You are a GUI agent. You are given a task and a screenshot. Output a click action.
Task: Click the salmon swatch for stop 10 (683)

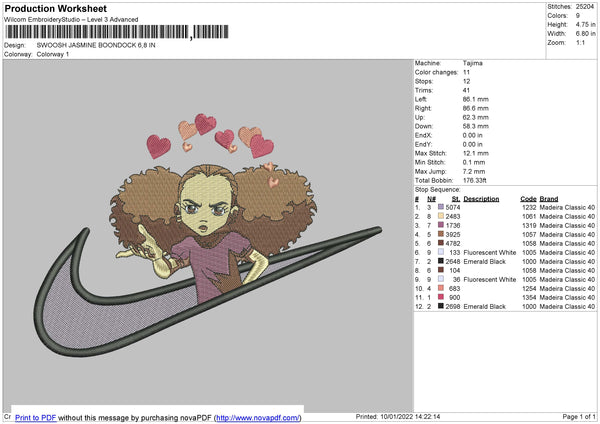point(441,288)
